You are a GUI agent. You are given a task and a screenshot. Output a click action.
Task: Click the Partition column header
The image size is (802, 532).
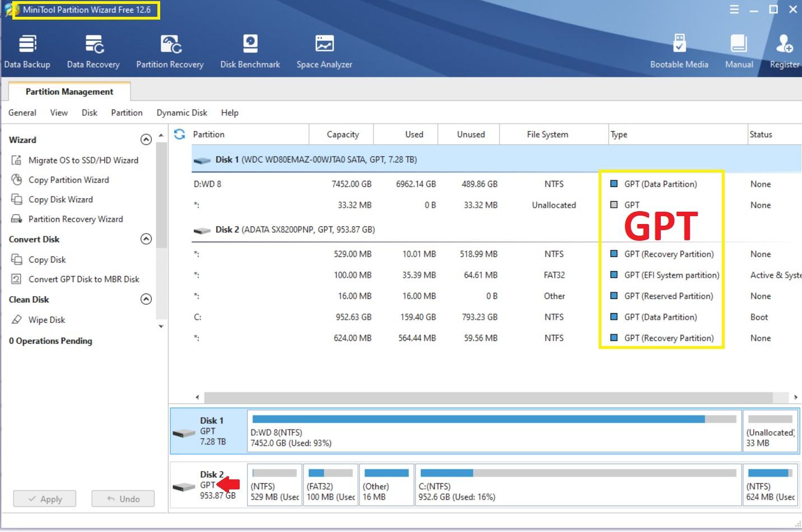[250, 134]
